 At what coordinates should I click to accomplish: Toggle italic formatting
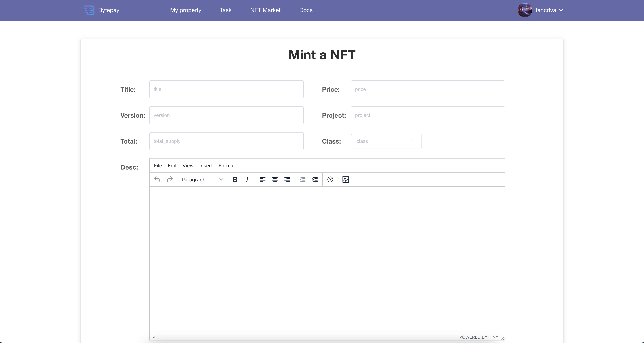tap(247, 179)
